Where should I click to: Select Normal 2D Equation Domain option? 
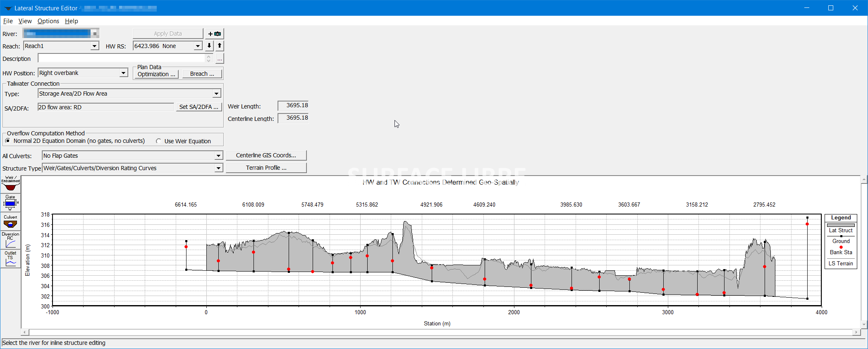pyautogui.click(x=8, y=141)
